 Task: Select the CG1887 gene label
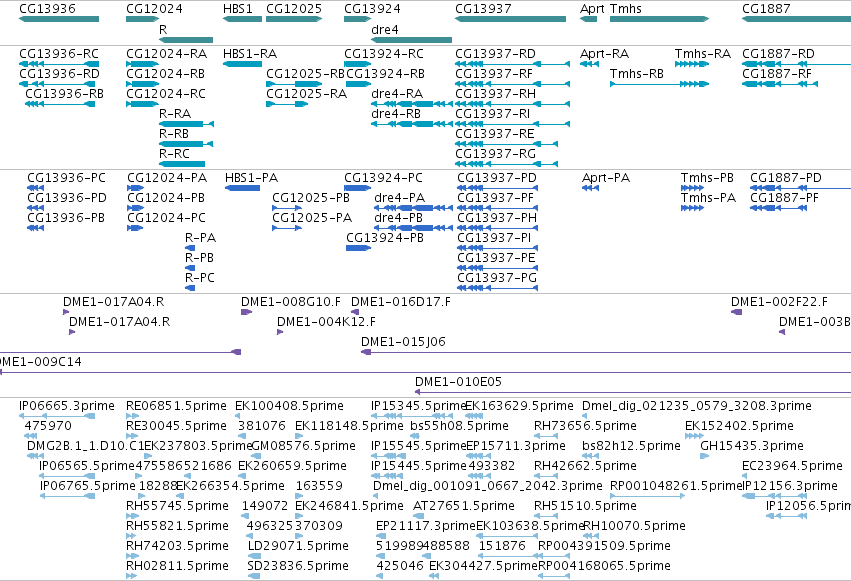766,9
